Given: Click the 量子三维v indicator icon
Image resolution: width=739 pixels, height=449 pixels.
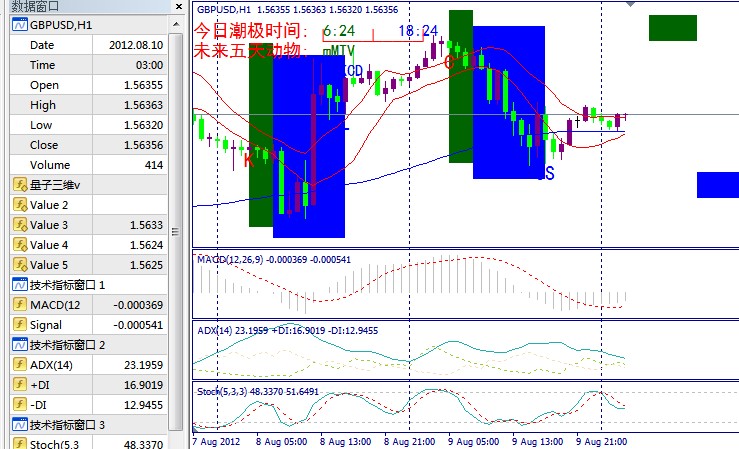Looking at the screenshot, I should click(x=20, y=185).
